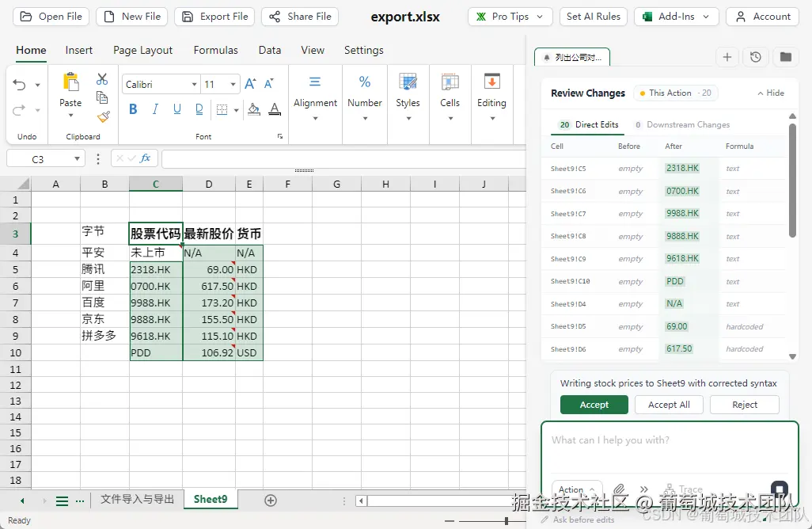The height and width of the screenshot is (529, 812).
Task: Click the Fill Color paint bucket
Action: (254, 109)
